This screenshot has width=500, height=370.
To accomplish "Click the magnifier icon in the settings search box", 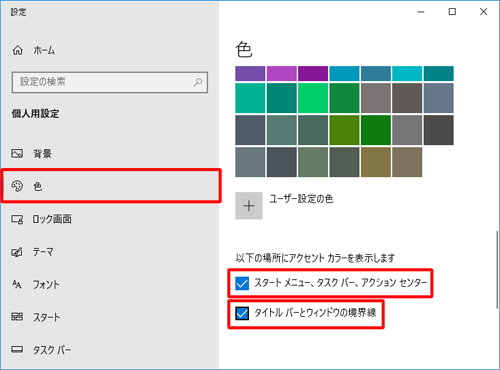I will (198, 82).
